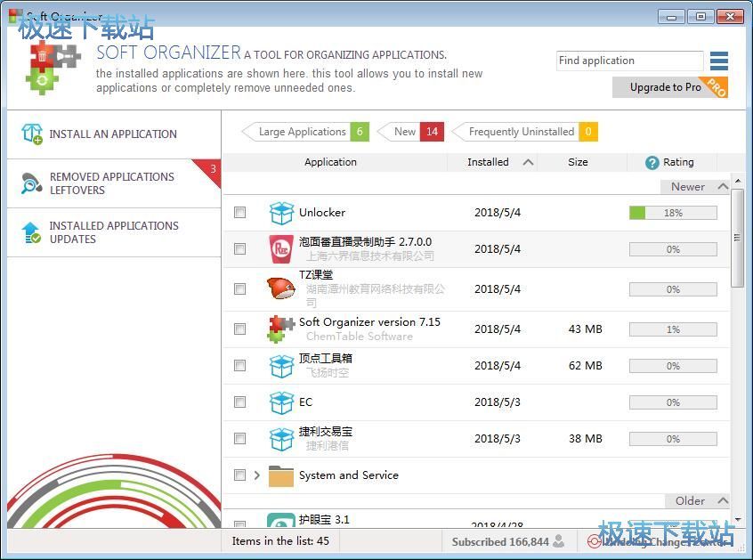Click the Removed Applications Leftovers magnifier icon

[x=32, y=183]
